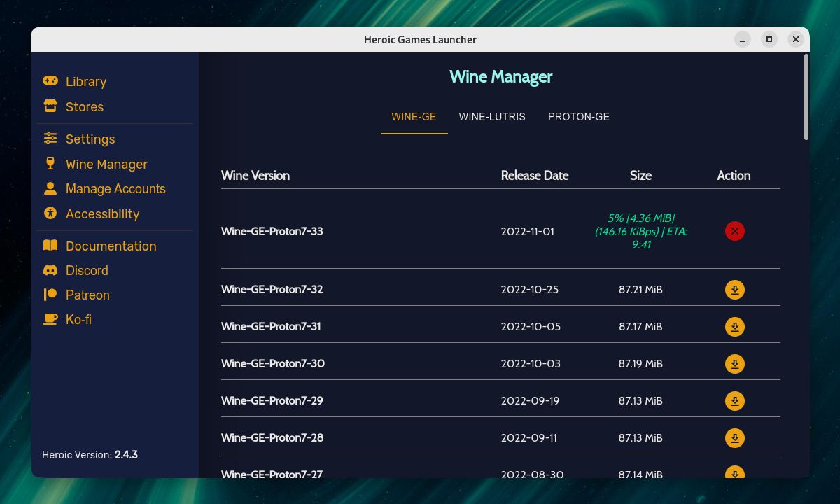Viewport: 840px width, 504px height.
Task: Download Wine-GE-Proton7-32
Action: point(735,290)
